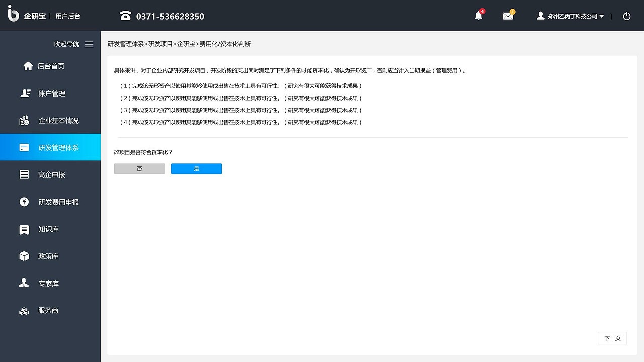Choose the 否 button
The image size is (644, 362).
coord(139,169)
